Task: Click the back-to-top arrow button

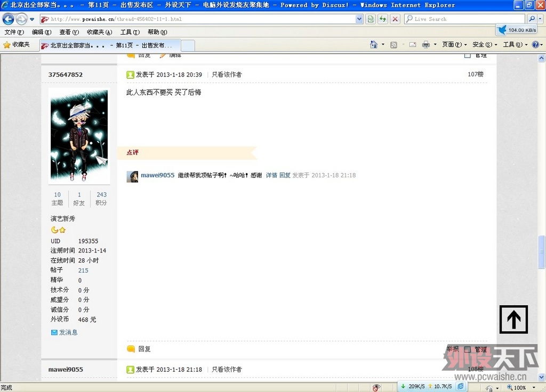Action: (513, 320)
